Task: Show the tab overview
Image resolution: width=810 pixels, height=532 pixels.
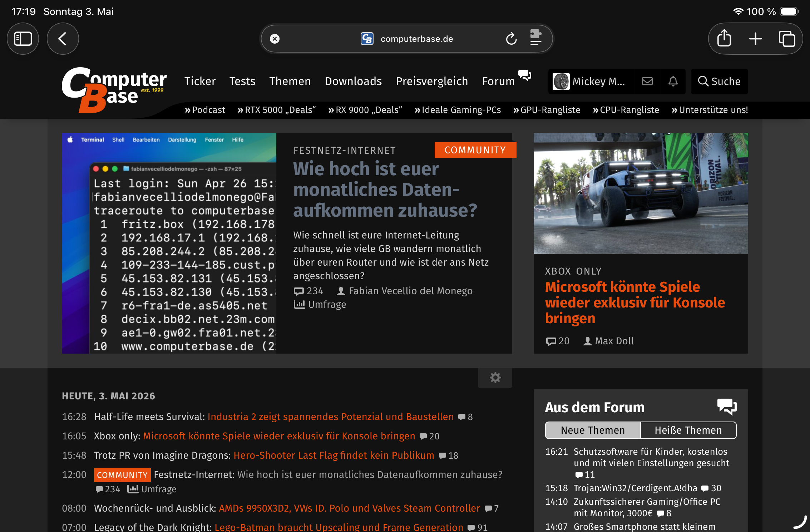Action: tap(787, 39)
